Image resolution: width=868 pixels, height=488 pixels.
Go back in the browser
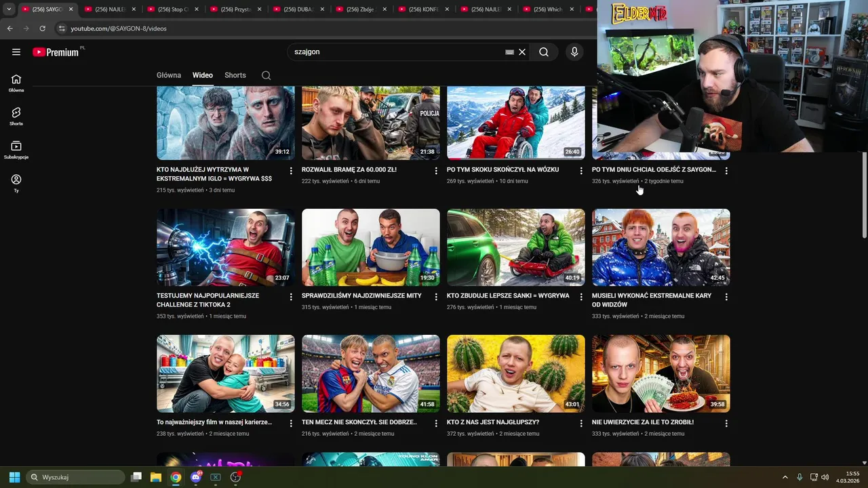click(x=9, y=28)
